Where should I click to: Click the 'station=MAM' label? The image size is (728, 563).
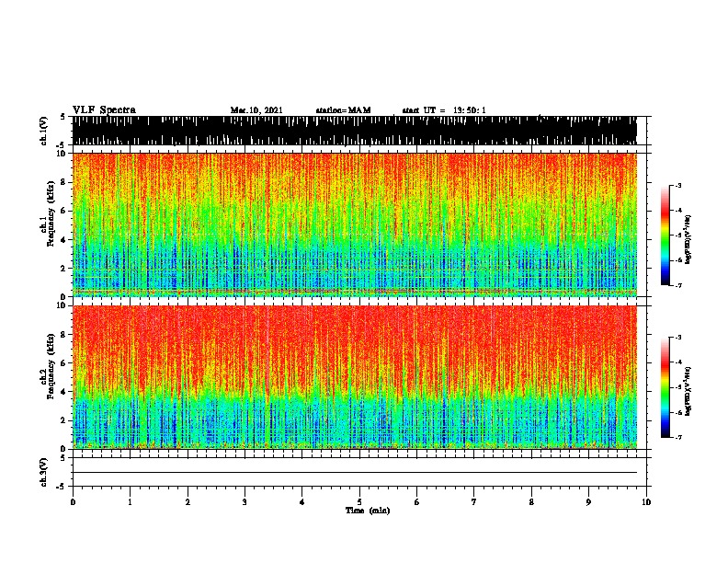343,110
